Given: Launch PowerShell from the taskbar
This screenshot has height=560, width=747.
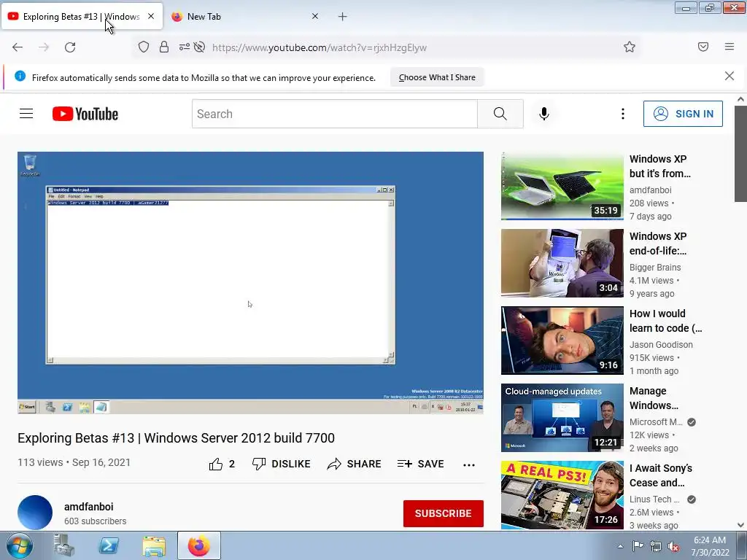Looking at the screenshot, I should tap(109, 545).
